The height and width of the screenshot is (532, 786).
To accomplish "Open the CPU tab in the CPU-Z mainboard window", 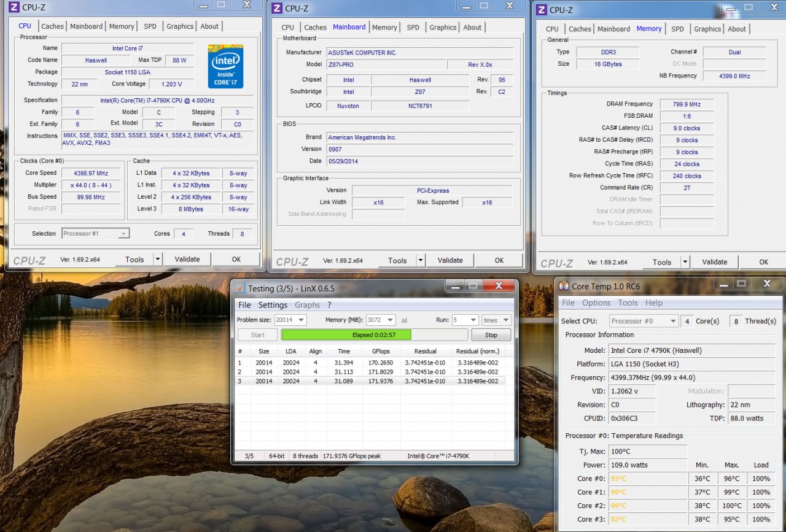I will (288, 28).
